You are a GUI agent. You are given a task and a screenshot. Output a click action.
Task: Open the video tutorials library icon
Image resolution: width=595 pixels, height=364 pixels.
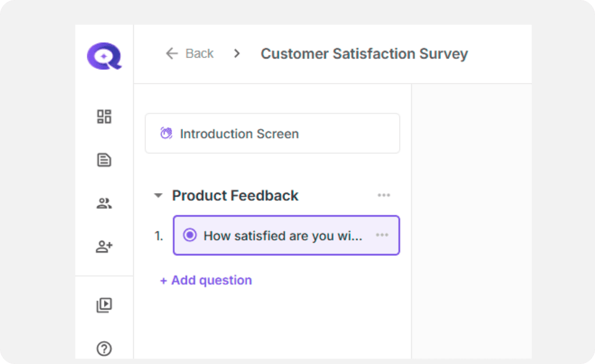pyautogui.click(x=104, y=305)
